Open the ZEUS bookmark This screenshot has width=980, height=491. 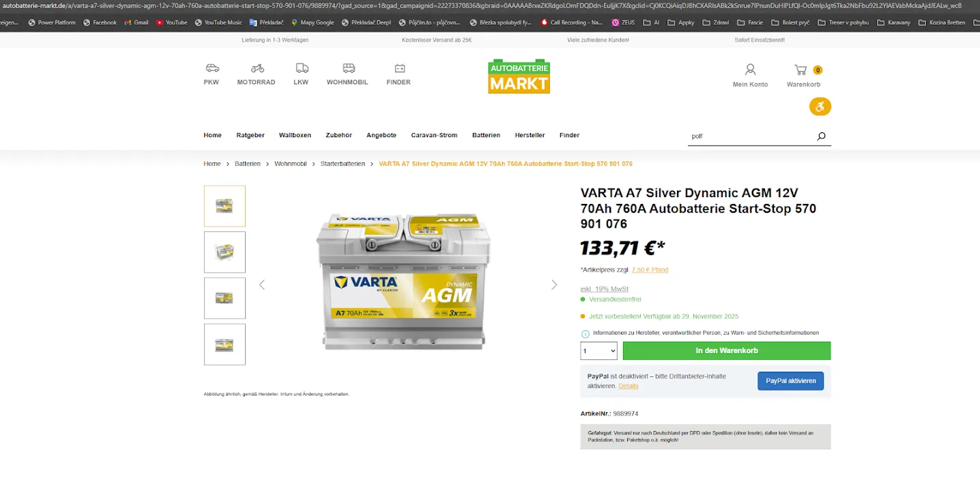(x=623, y=23)
